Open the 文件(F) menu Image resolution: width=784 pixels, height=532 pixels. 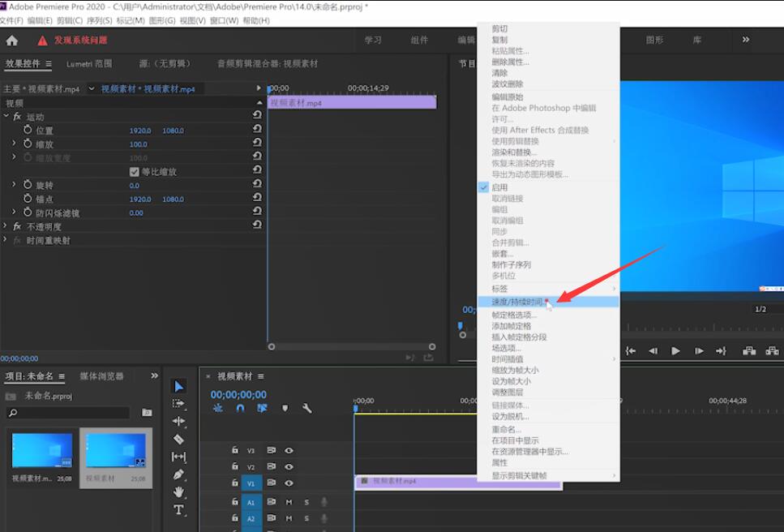pos(11,20)
